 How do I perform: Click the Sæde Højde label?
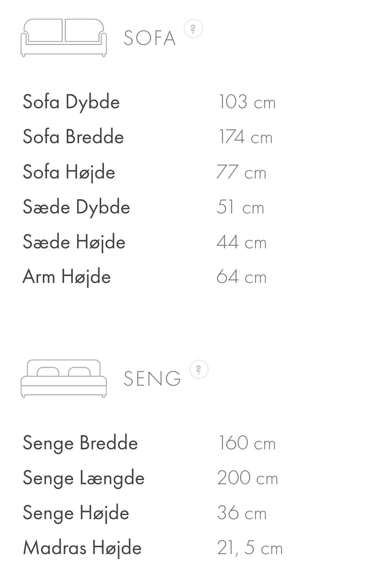click(74, 242)
